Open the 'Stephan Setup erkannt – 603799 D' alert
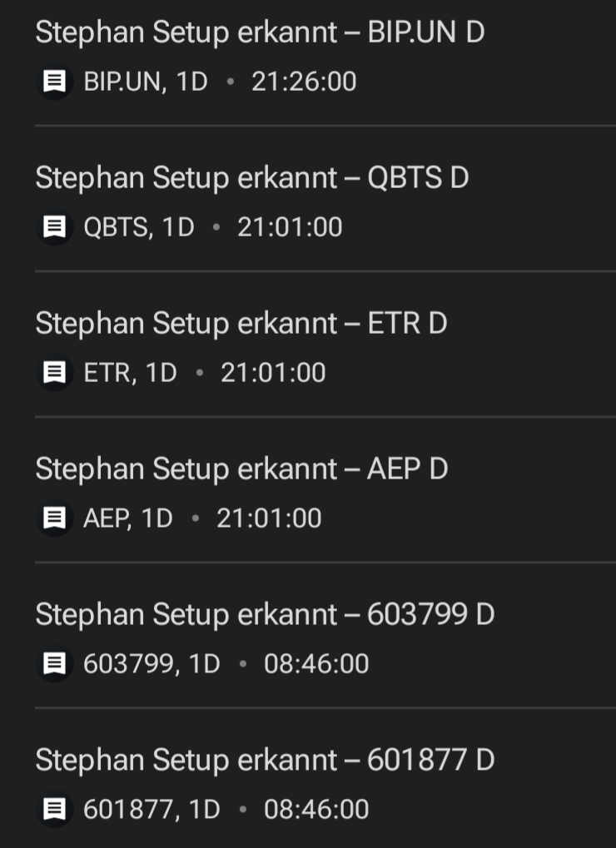This screenshot has width=616, height=848. [265, 614]
